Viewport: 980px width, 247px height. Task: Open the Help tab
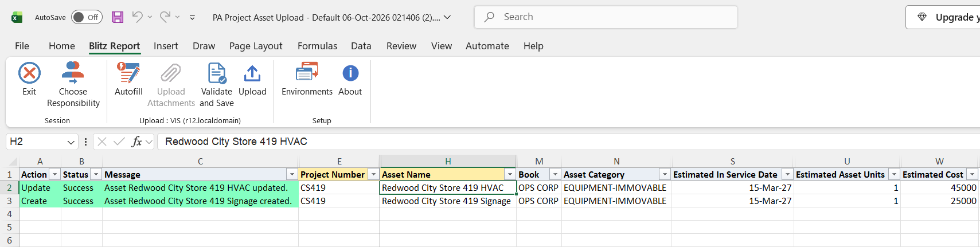pos(533,46)
